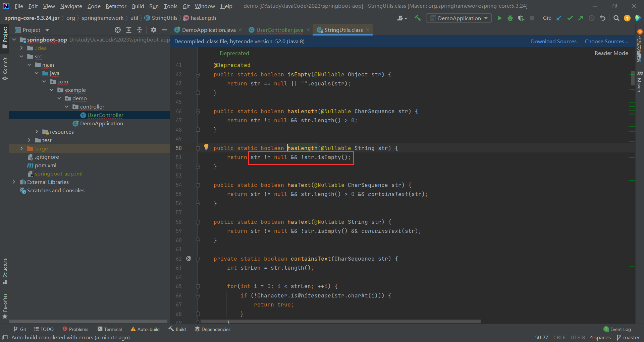Image resolution: width=644 pixels, height=342 pixels.
Task: Update project from Git (blue arrow)
Action: [x=559, y=18]
